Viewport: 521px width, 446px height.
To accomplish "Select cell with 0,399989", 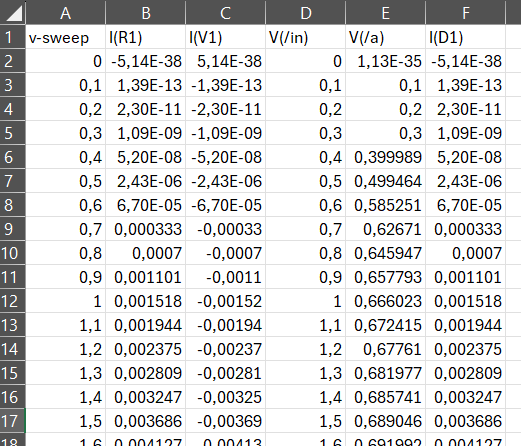I will (x=386, y=157).
